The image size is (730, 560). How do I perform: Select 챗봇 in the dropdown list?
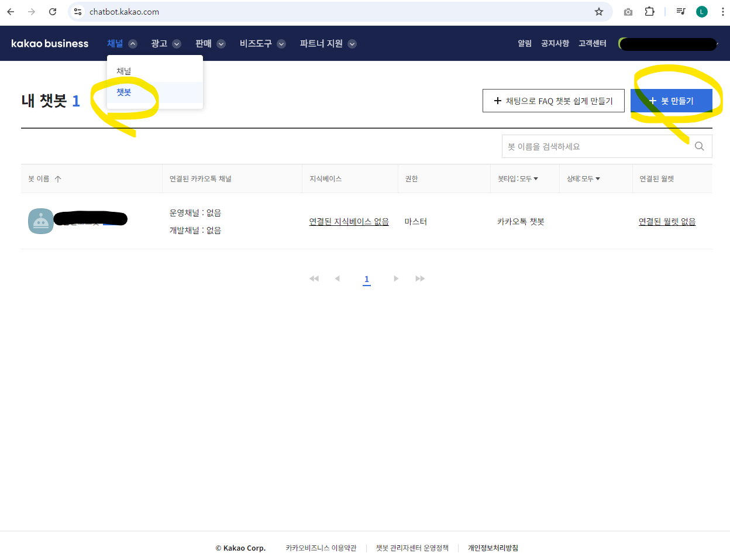[155, 92]
